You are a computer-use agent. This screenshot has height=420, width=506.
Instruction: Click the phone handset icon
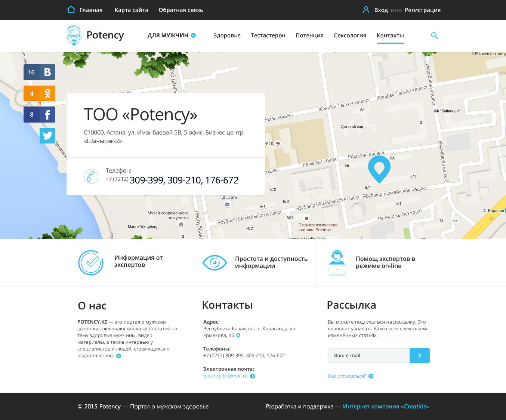[x=91, y=176]
